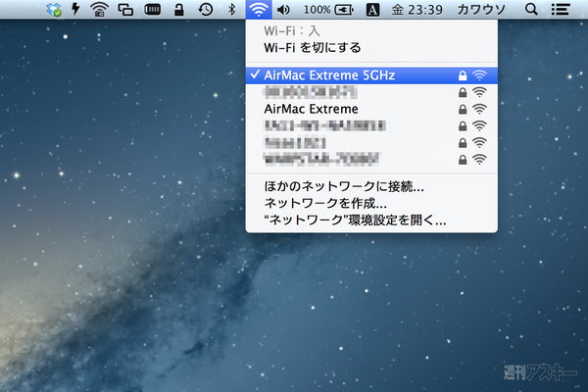Open the 100% battery status menu

click(328, 10)
